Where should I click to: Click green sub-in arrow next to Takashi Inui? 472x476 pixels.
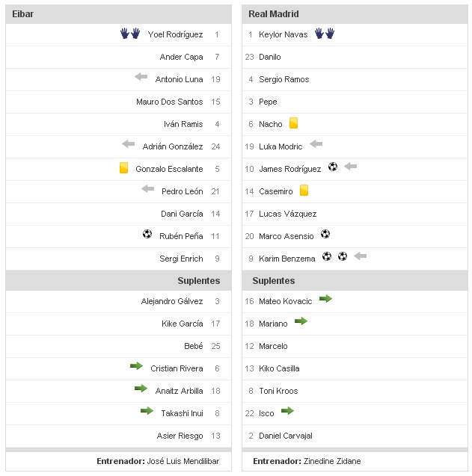pos(147,411)
